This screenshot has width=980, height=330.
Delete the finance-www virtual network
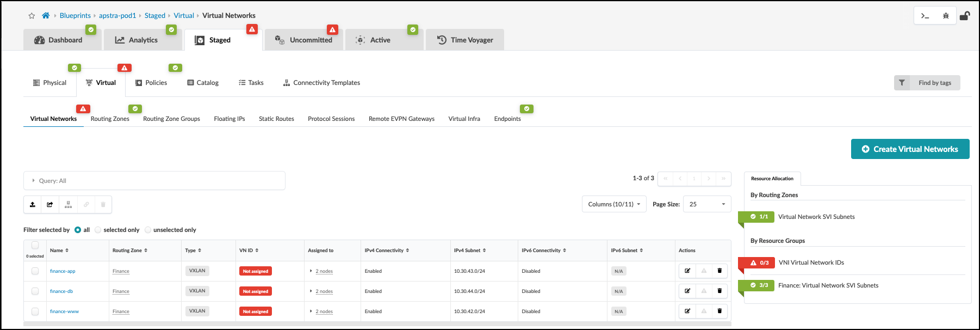[720, 311]
